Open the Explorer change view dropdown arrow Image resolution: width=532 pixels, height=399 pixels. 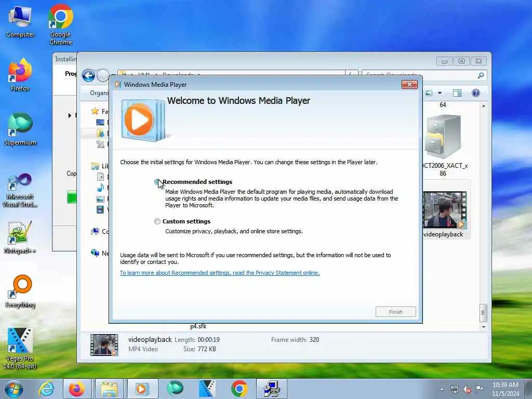tap(440, 93)
